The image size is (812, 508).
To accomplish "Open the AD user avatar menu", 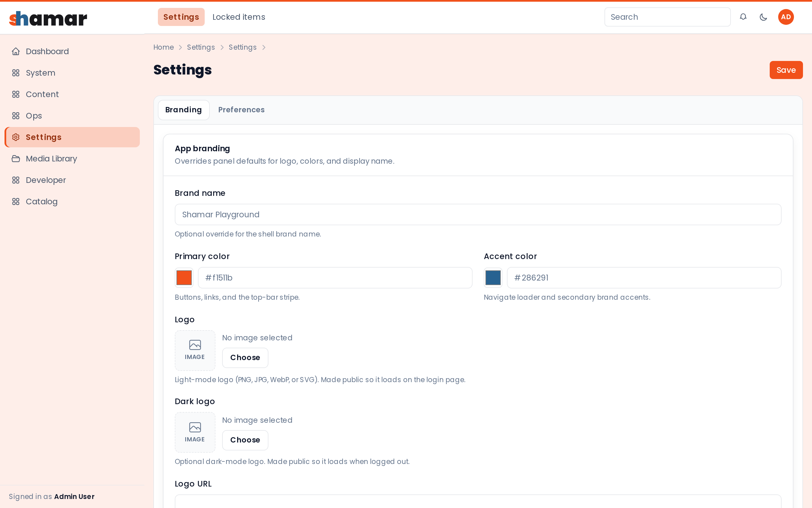I will coord(786,17).
